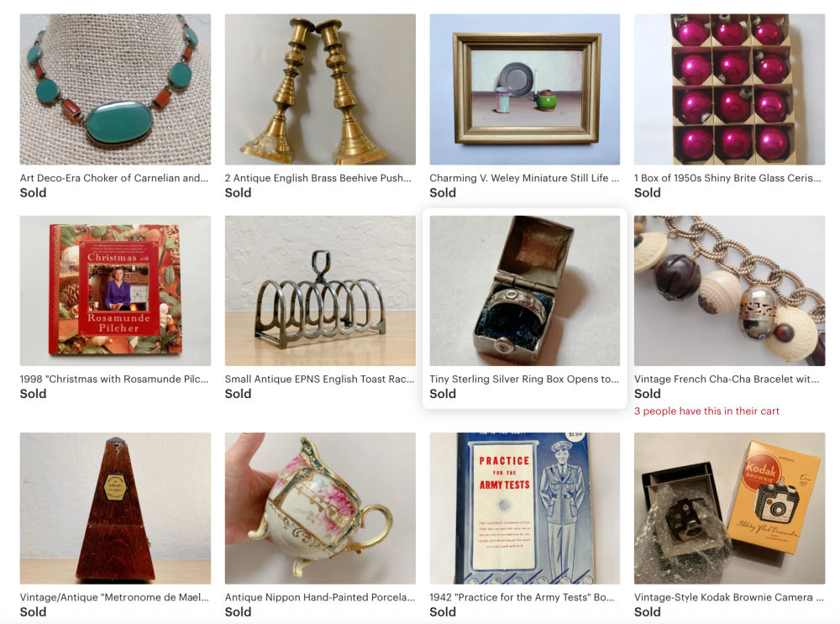View the sterling silver ring box image

click(x=524, y=291)
